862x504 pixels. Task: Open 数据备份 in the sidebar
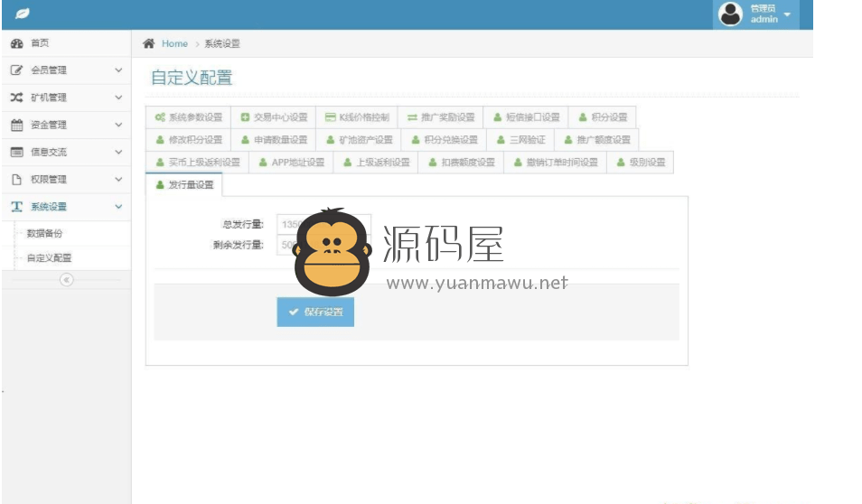(44, 233)
